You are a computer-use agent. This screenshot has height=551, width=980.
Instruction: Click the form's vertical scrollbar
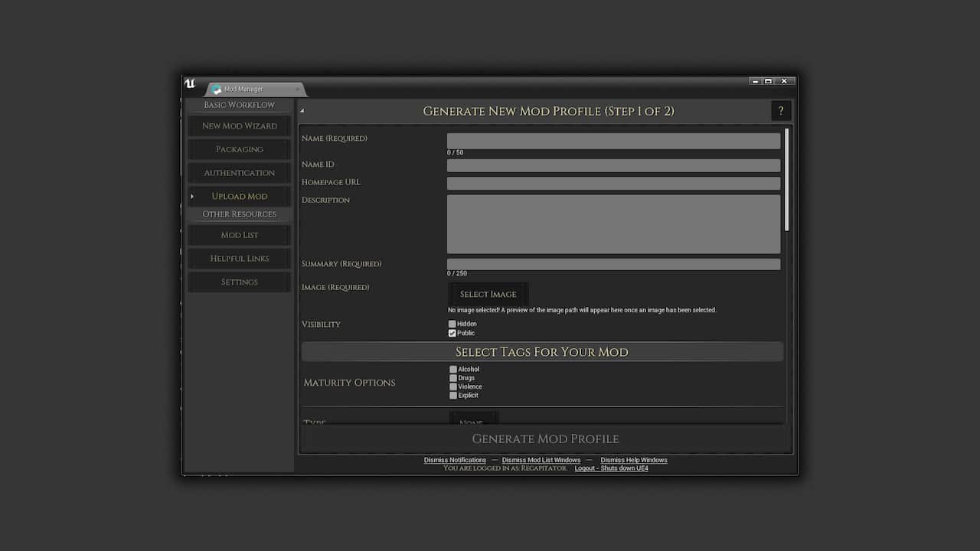click(x=786, y=180)
